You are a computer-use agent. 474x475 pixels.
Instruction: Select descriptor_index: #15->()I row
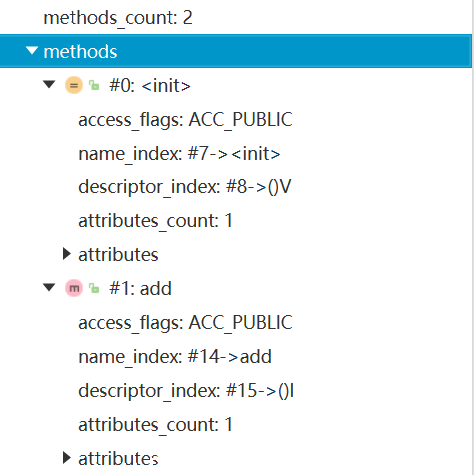(x=186, y=391)
